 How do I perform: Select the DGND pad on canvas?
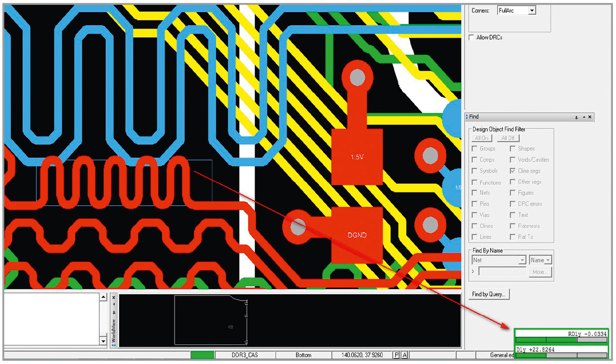click(357, 235)
